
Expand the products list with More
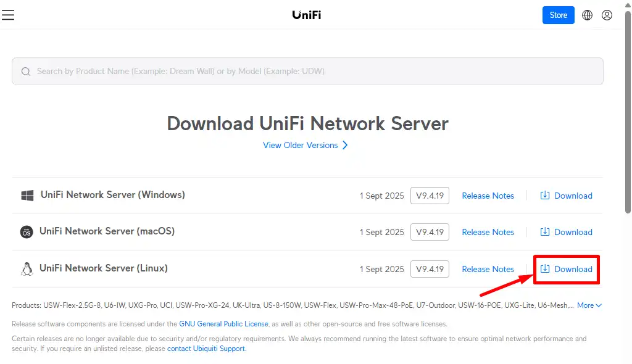tap(589, 305)
